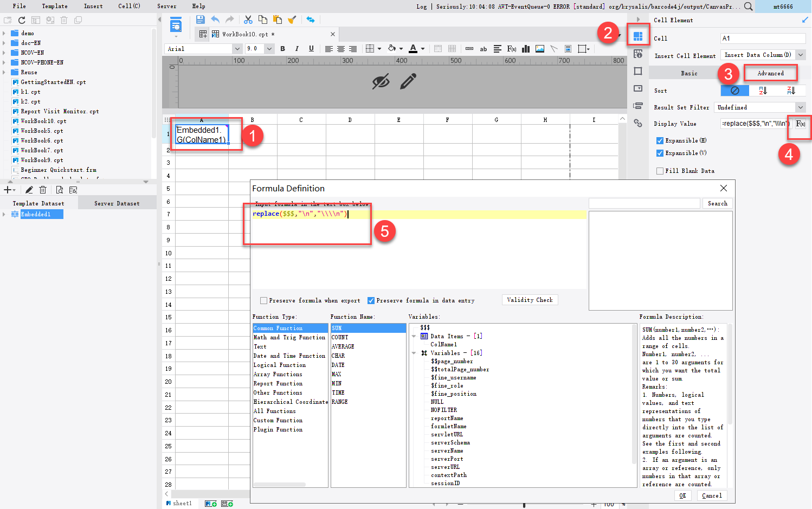Center-align the cell text

tap(341, 49)
